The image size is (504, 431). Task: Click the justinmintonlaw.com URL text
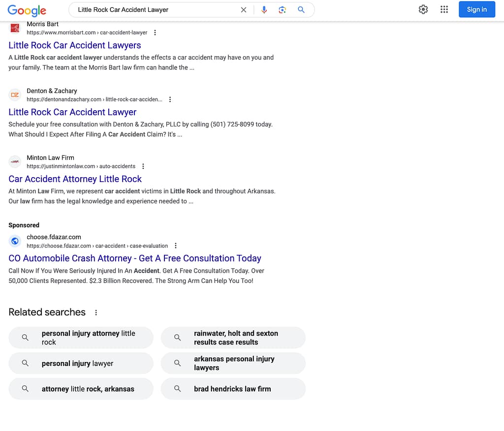tap(81, 166)
